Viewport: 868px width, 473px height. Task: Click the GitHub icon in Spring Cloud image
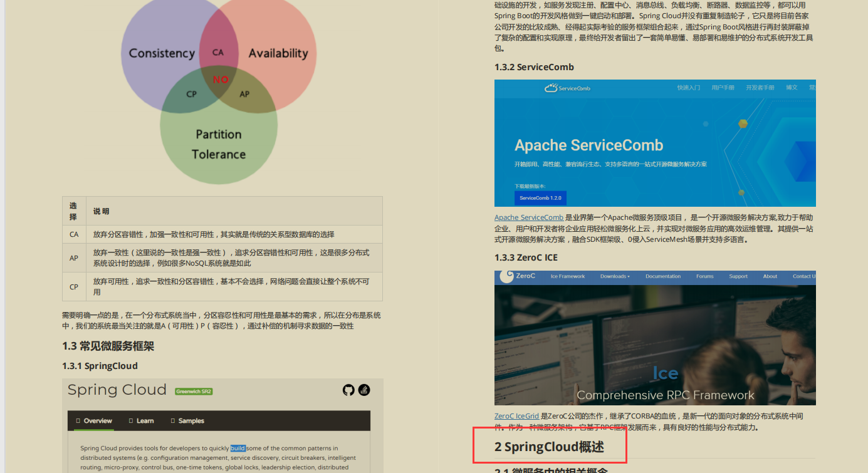[x=348, y=390]
